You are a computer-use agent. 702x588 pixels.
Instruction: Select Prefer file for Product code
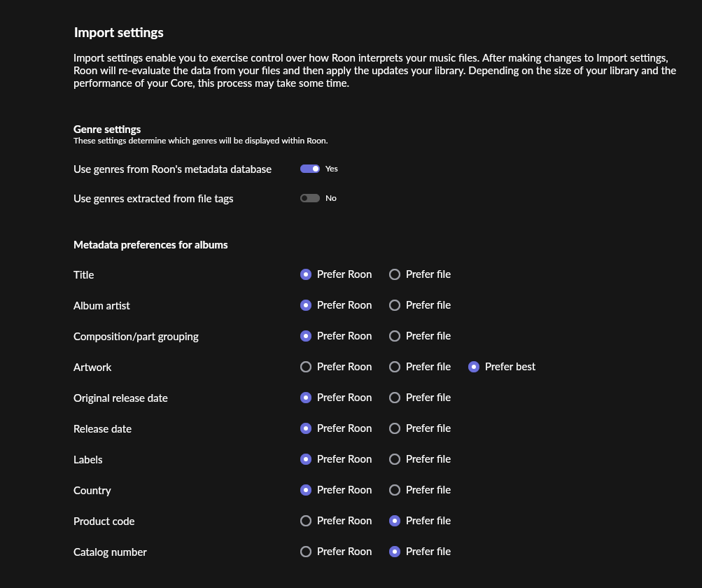(x=395, y=521)
